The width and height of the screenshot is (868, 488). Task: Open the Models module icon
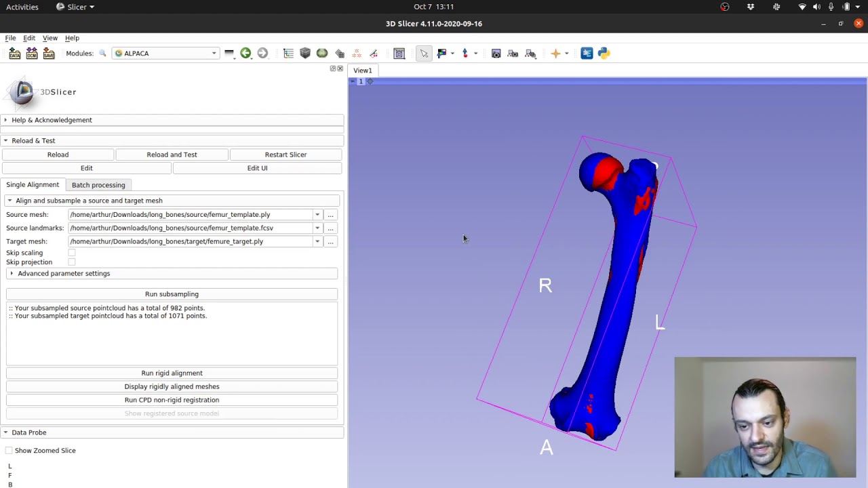(x=322, y=53)
